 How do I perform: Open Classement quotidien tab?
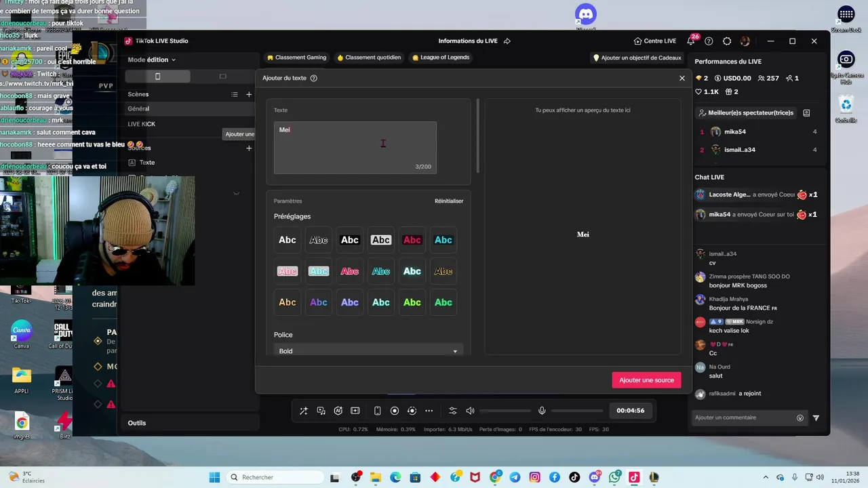coord(369,58)
